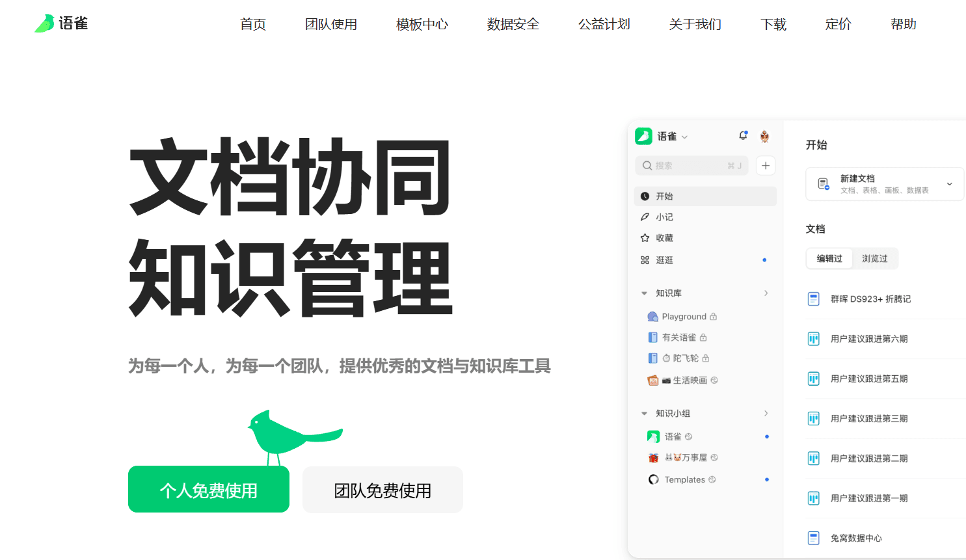The width and height of the screenshot is (966, 560).
Task: Open document titled 用户建议跟进第二期
Action: click(869, 459)
